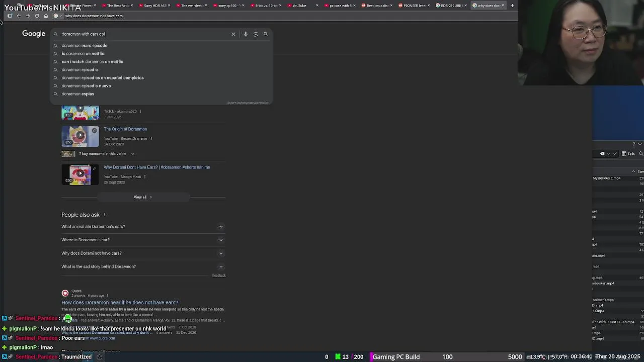
Task: Go forward in the browser
Action: tap(28, 16)
